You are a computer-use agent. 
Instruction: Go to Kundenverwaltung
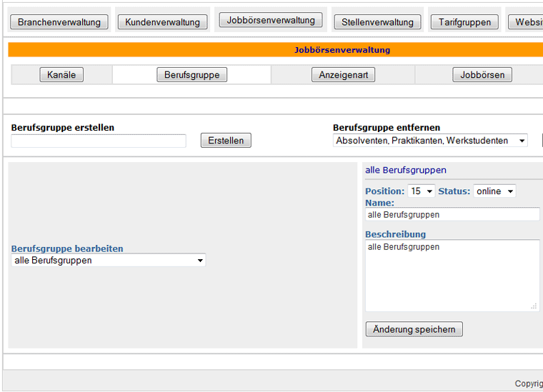pyautogui.click(x=162, y=22)
